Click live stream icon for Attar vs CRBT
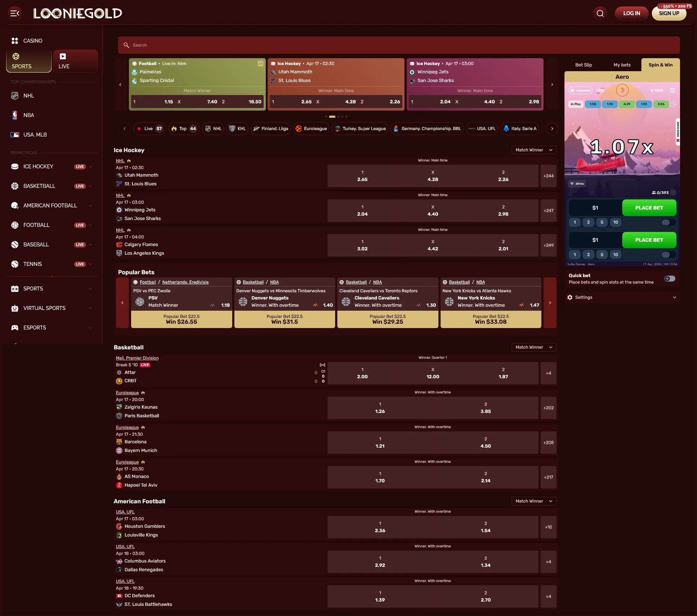Image resolution: width=697 pixels, height=616 pixels. [322, 365]
